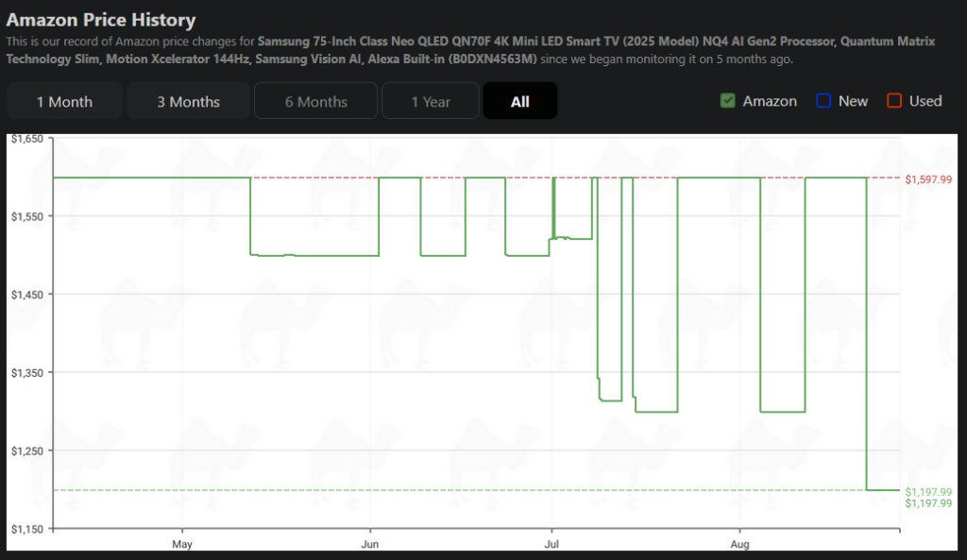This screenshot has width=967, height=560.
Task: Click the $1,550 y-axis label
Action: coord(27,216)
